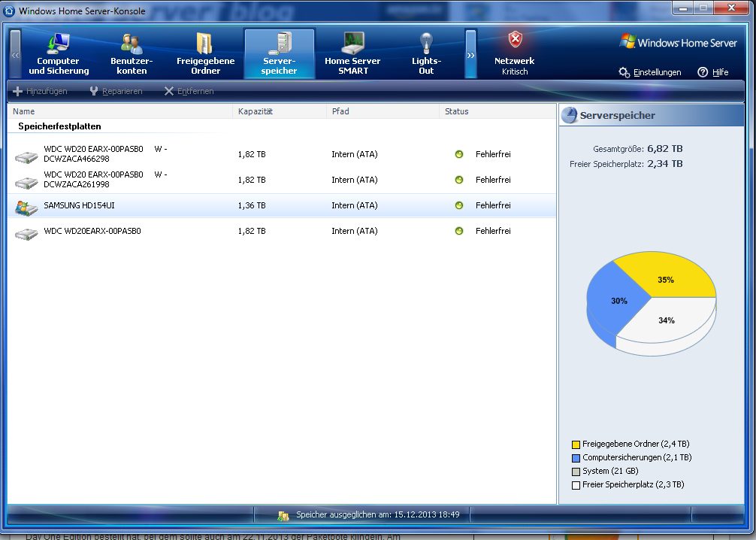
Task: Click the left tab scroll arrow
Action: pos(16,54)
